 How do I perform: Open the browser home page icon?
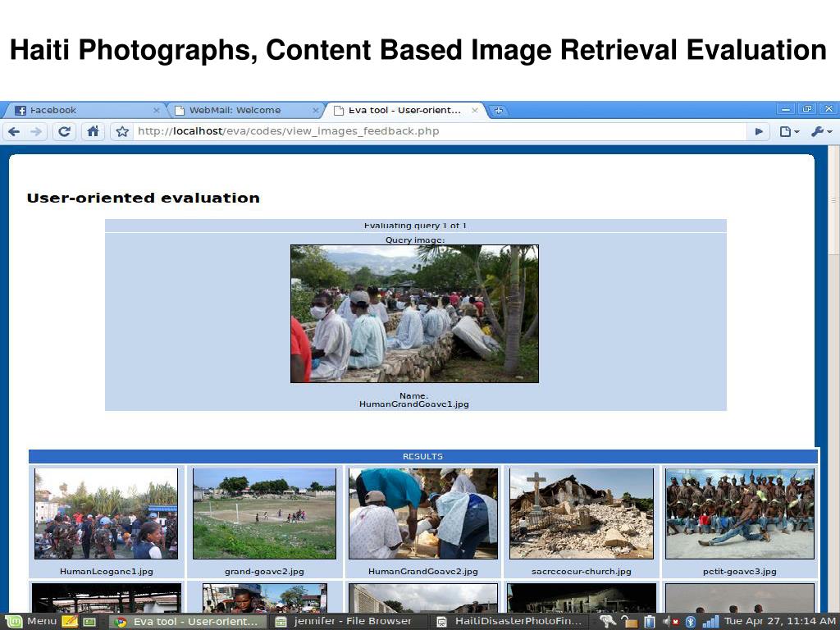[93, 131]
